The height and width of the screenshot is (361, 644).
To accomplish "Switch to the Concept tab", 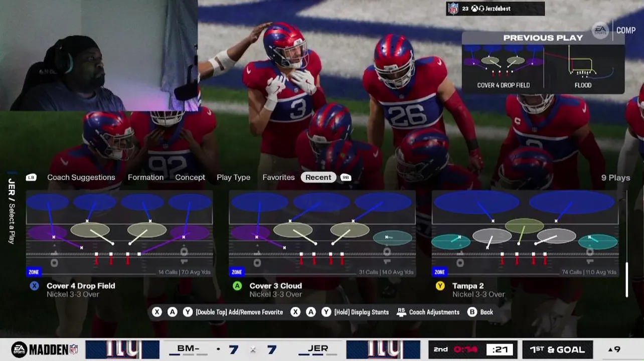I will (190, 177).
